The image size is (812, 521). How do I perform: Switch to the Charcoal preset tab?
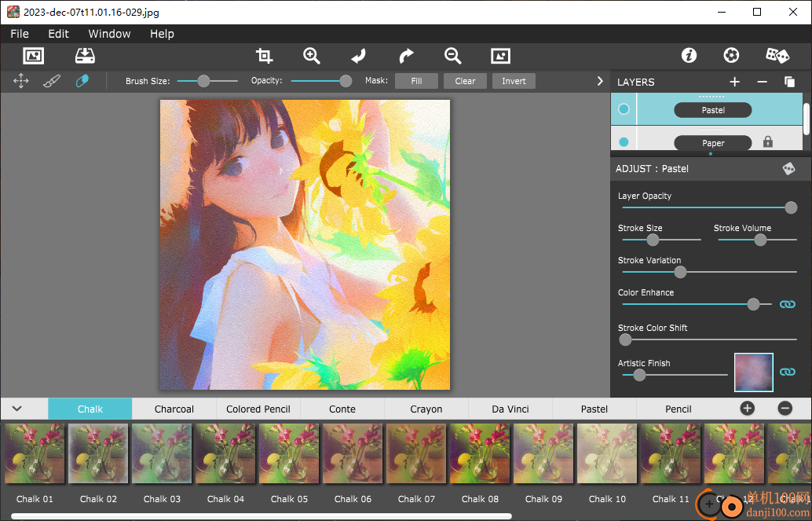coord(174,409)
